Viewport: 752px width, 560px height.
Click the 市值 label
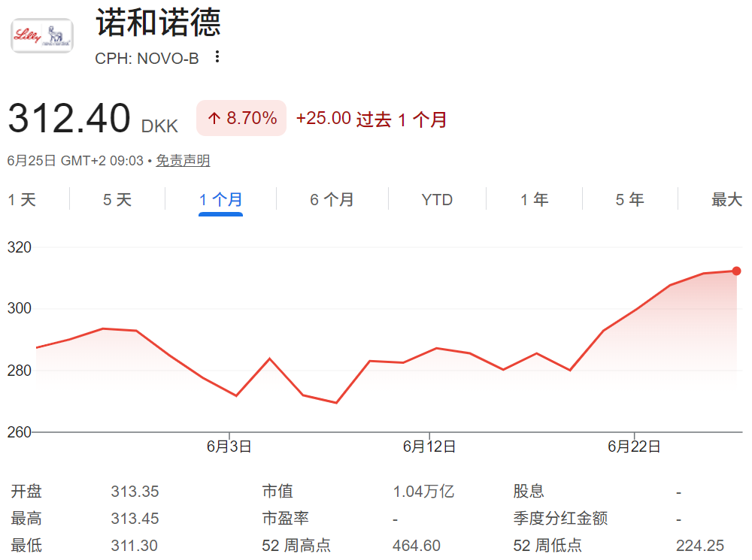pos(277,492)
